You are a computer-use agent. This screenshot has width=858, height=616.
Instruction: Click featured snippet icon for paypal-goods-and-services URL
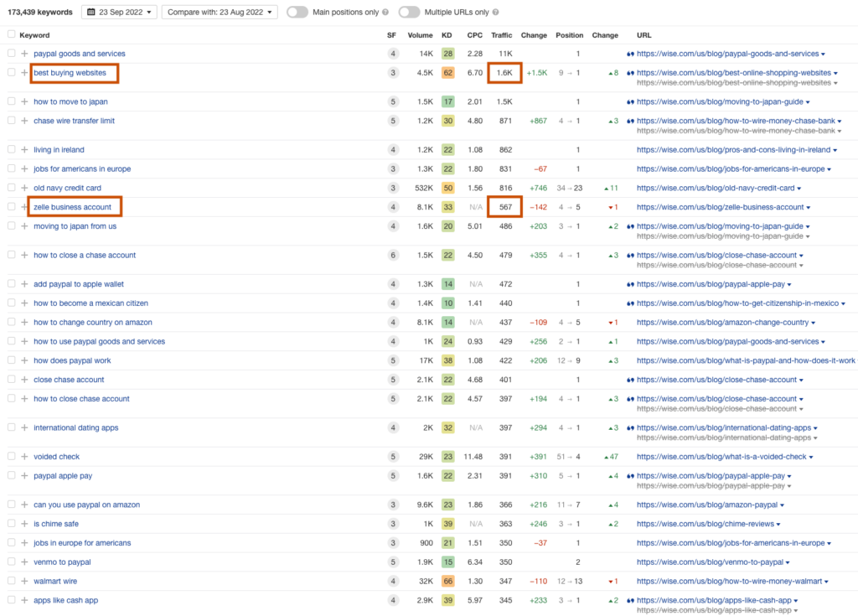click(631, 54)
